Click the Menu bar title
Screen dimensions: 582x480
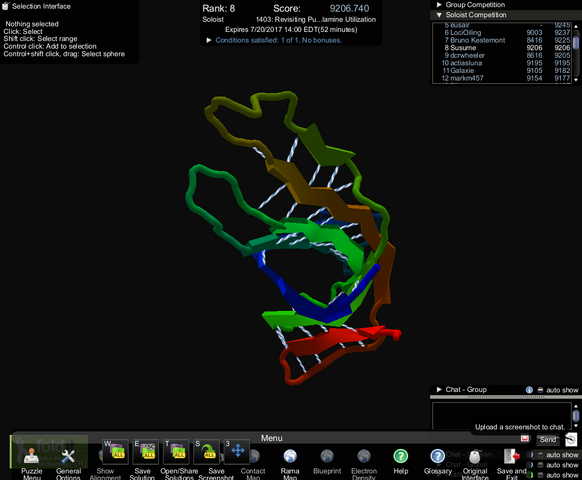tap(272, 438)
